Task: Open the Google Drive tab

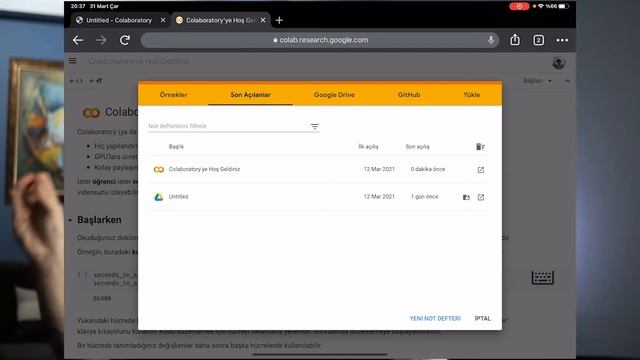Action: coord(334,95)
